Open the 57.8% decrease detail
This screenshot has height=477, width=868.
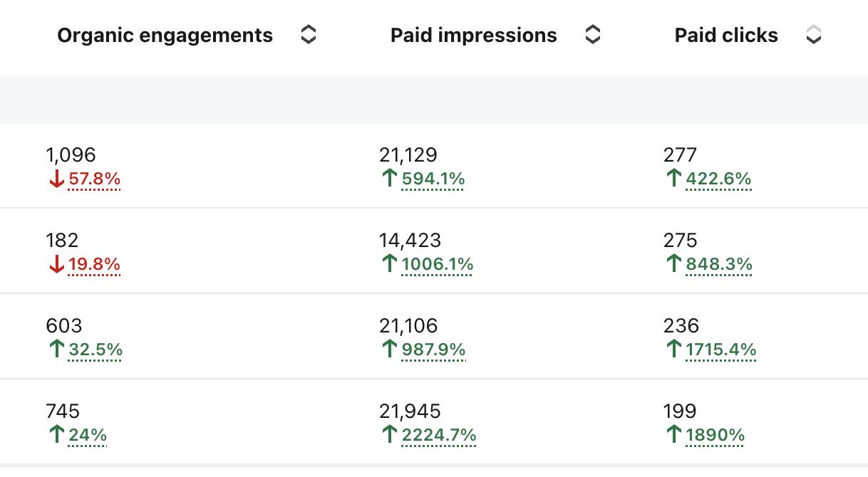pos(95,179)
